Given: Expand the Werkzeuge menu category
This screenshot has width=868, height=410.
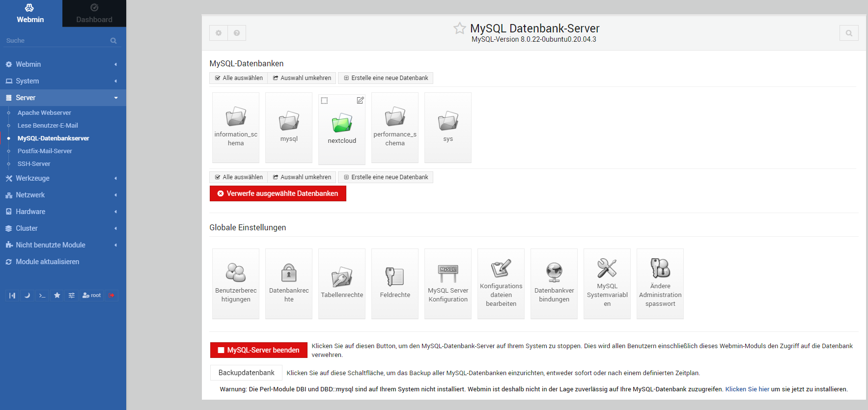Looking at the screenshot, I should (x=63, y=178).
